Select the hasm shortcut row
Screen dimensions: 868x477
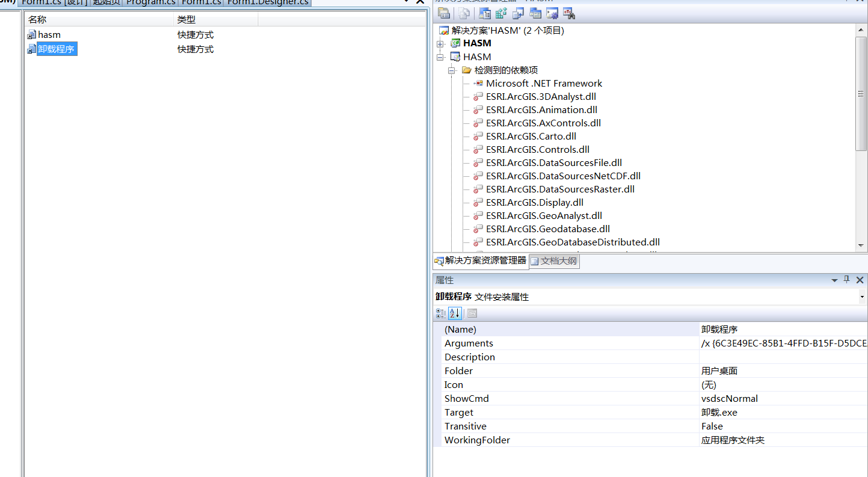click(225, 35)
